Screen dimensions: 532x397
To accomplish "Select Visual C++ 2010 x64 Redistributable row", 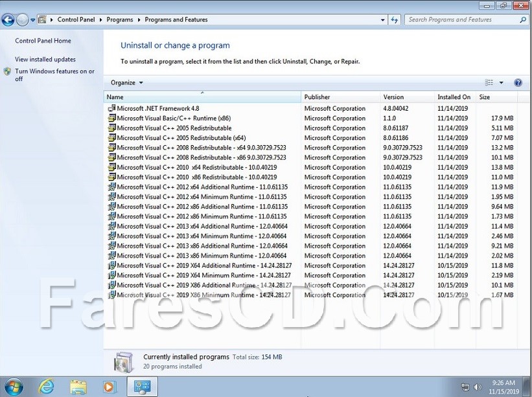I will tap(310, 168).
